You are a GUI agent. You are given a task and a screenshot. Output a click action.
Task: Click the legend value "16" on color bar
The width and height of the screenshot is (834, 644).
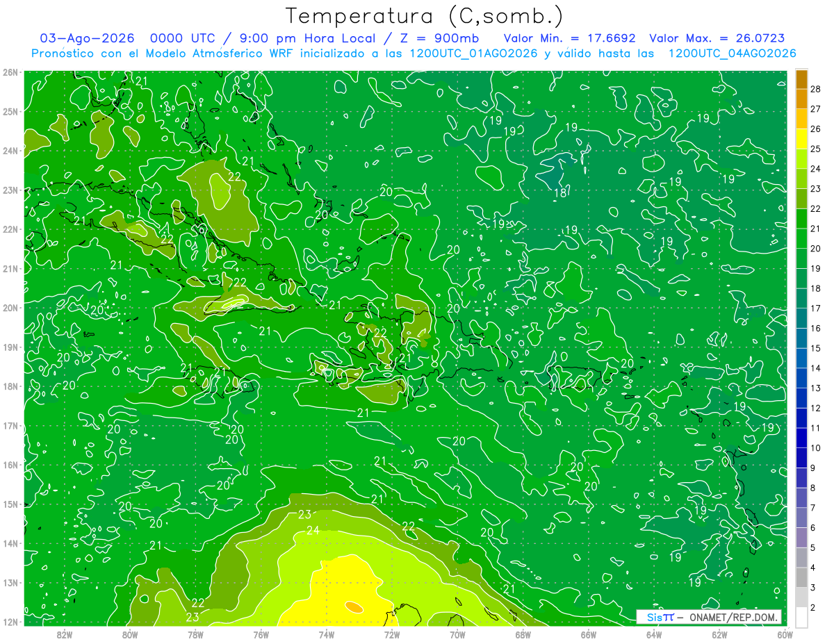816,328
